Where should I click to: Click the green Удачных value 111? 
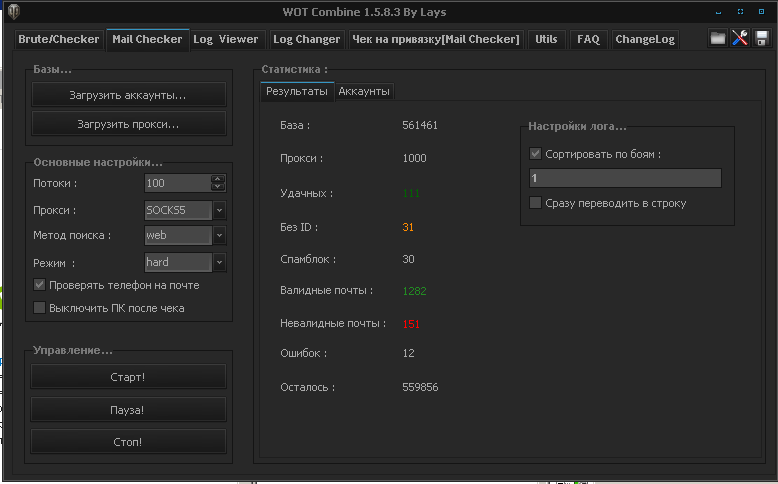tap(411, 193)
